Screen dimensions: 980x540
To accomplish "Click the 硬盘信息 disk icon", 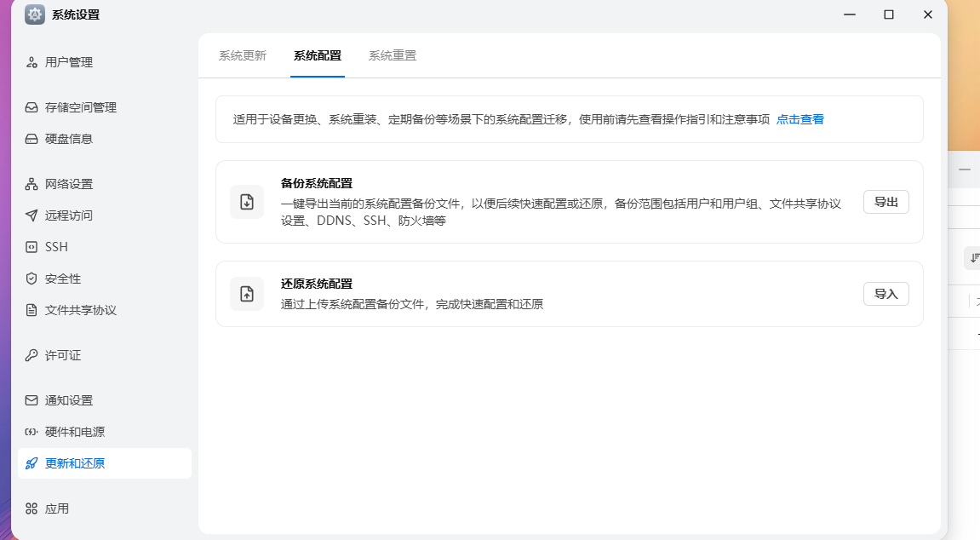I will point(32,139).
